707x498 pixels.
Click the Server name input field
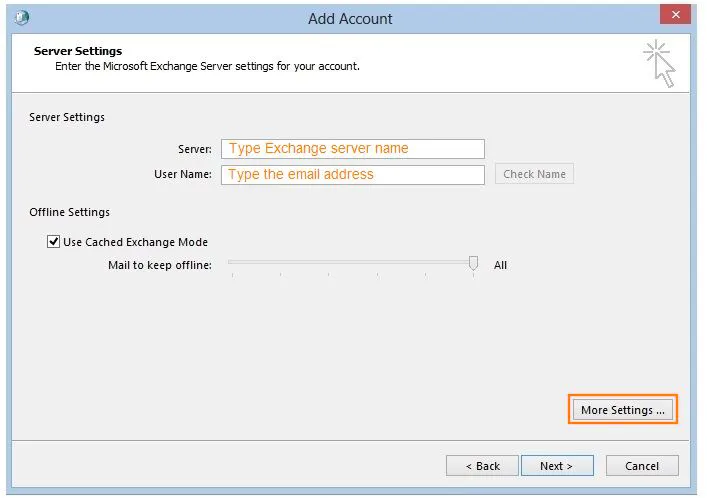[x=352, y=149]
